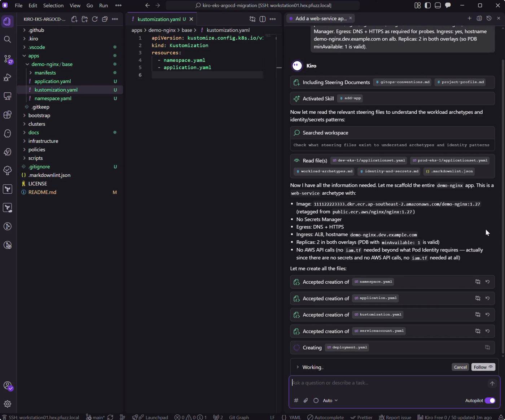Collapse all folders in explorer
505x420 pixels.
[x=105, y=19]
